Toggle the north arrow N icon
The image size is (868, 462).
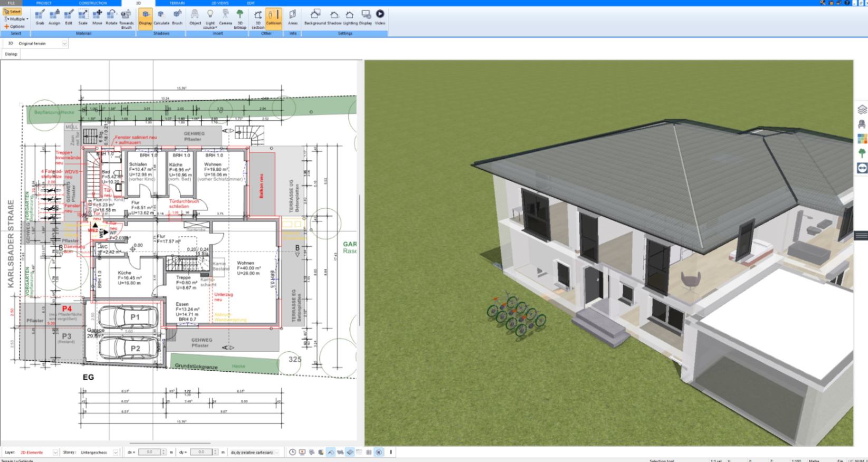pos(379,453)
